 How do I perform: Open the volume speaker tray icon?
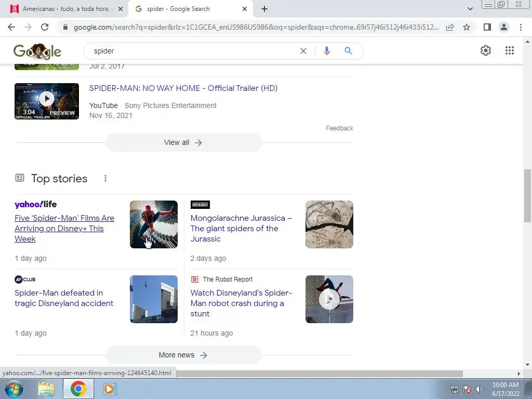pos(479,389)
